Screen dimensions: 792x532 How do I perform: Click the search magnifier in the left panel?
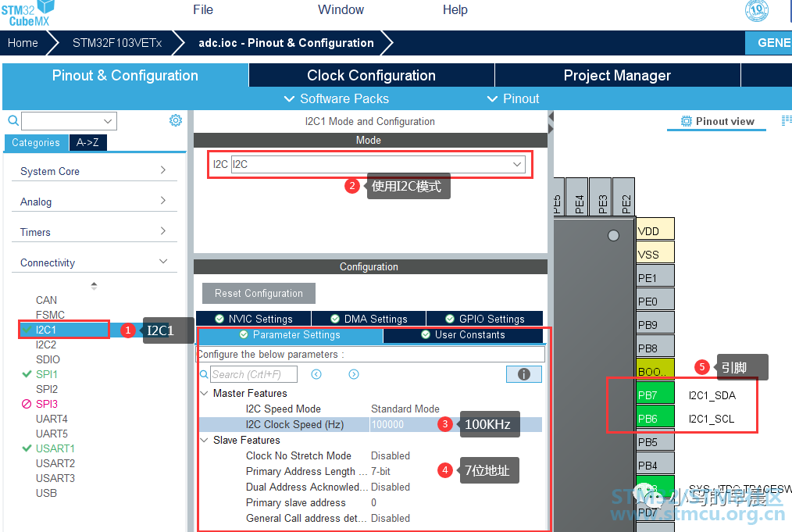point(13,120)
